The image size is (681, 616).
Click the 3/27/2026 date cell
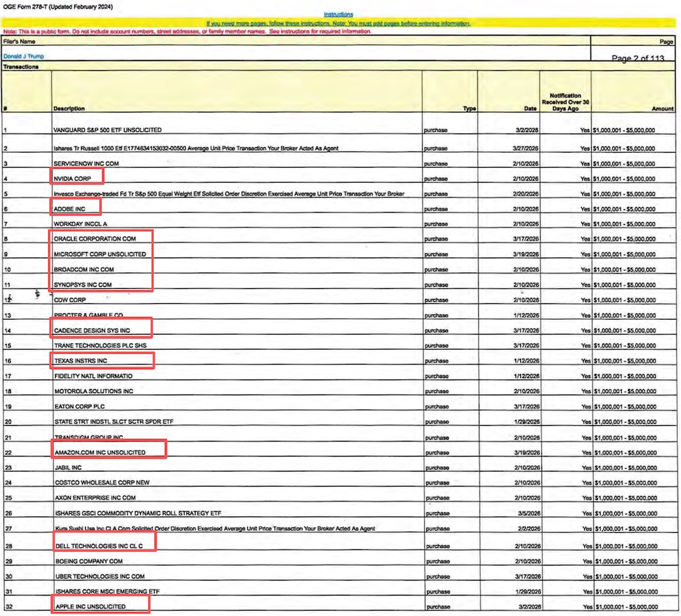tap(526, 149)
